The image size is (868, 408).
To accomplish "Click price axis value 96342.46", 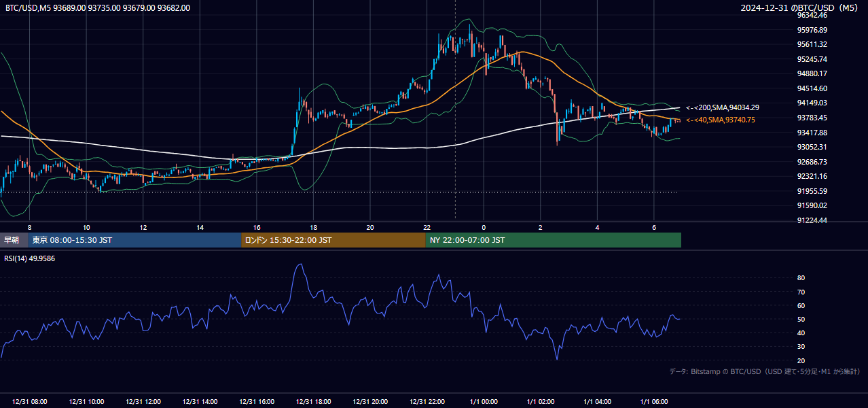I will point(812,15).
